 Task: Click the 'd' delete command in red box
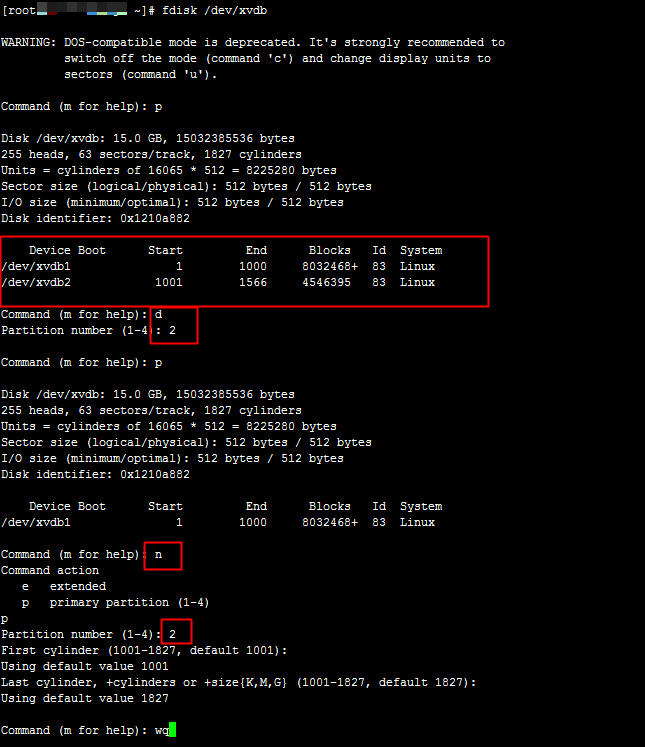pos(158,314)
